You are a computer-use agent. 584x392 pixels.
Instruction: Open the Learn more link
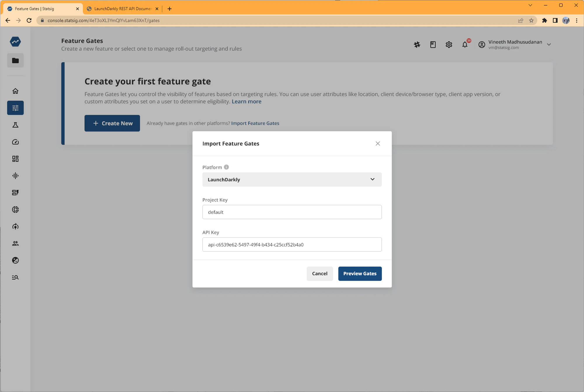tap(246, 101)
